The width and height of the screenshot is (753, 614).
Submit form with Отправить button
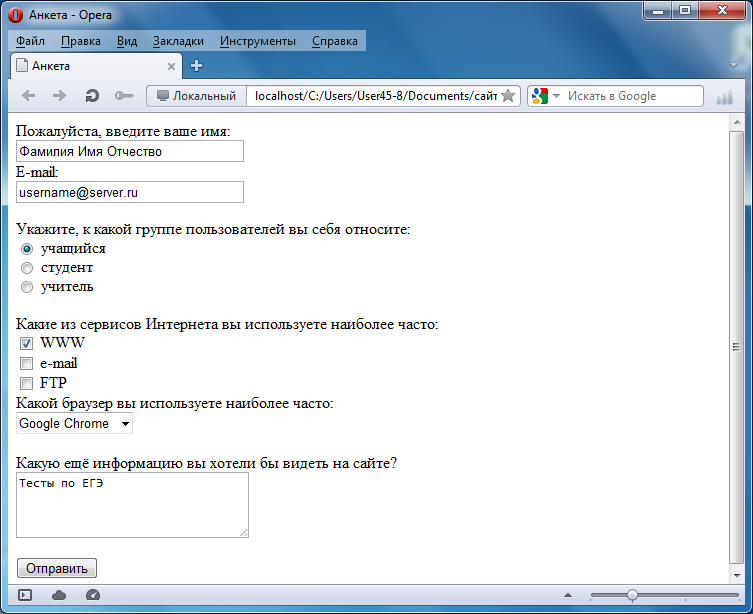pos(57,568)
